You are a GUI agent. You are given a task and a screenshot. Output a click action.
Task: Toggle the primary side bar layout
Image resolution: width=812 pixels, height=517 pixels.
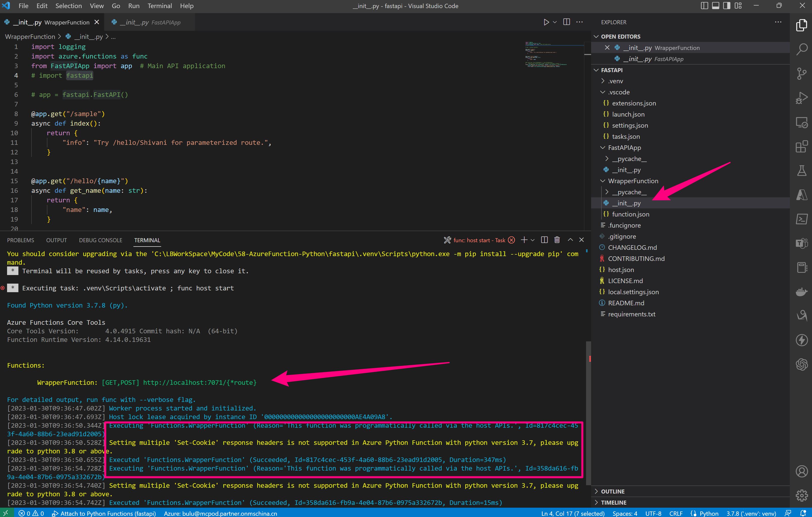(x=704, y=6)
